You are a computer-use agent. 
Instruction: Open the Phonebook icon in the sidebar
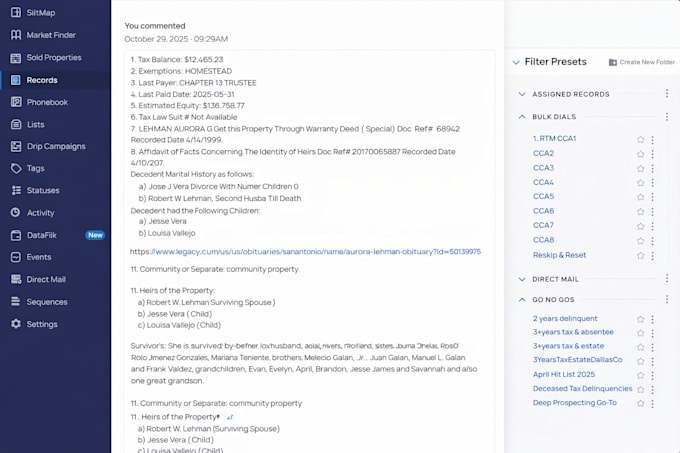pyautogui.click(x=16, y=102)
